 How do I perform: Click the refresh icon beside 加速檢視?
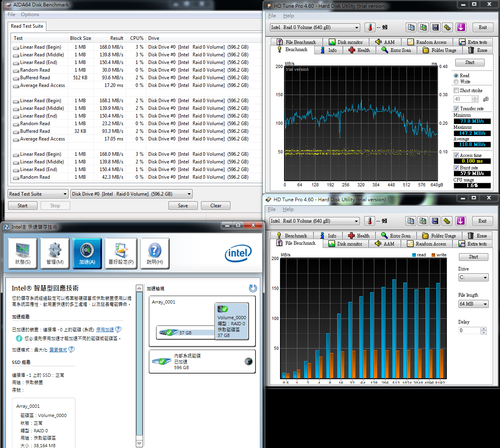pyautogui.click(x=253, y=288)
